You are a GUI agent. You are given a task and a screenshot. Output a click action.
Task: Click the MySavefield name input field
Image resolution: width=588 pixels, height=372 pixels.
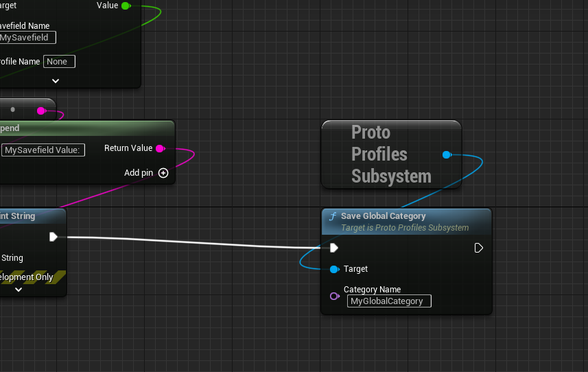[x=27, y=38]
